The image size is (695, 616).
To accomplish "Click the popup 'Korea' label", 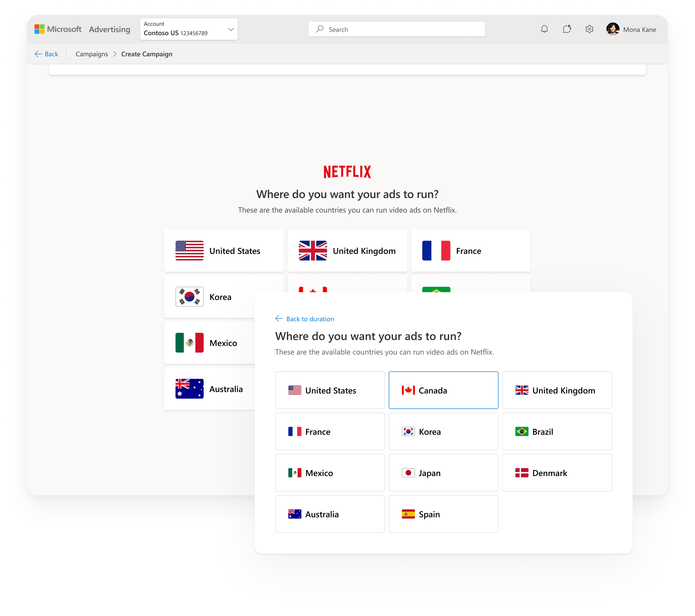I will [430, 432].
